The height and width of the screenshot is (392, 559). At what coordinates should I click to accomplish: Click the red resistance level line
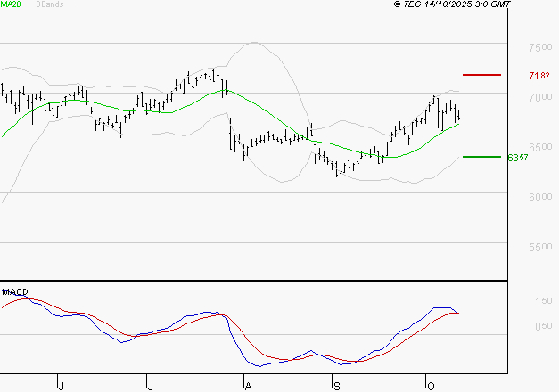[x=481, y=75]
